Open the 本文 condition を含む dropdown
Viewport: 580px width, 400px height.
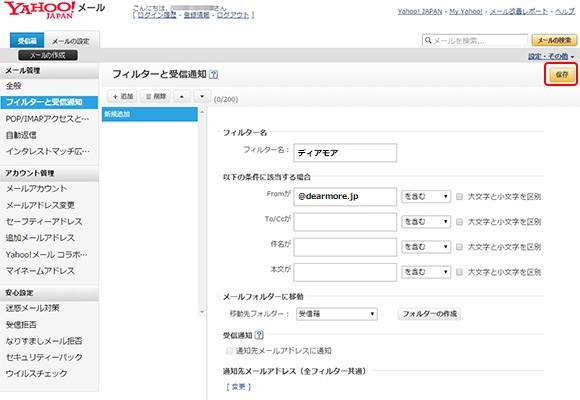pyautogui.click(x=426, y=272)
